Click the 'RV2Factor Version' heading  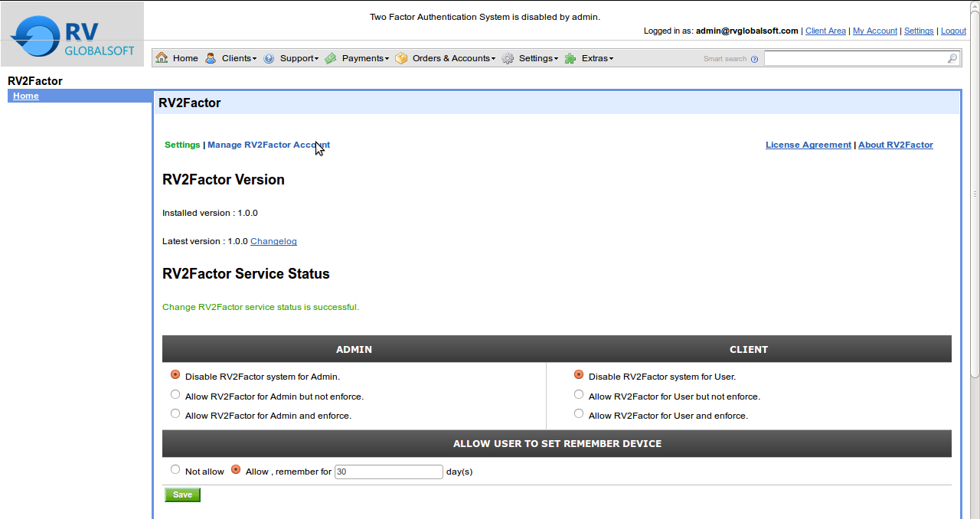click(224, 180)
